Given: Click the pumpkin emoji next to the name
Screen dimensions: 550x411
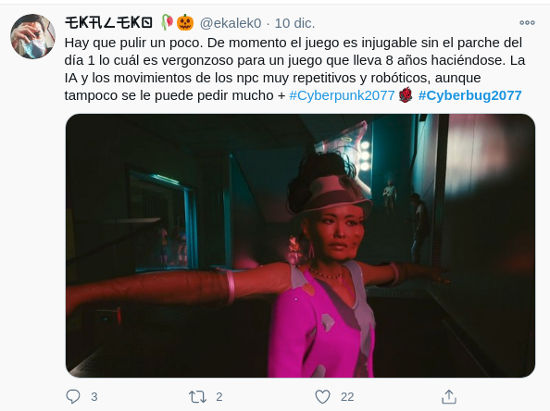Looking at the screenshot, I should [x=185, y=23].
